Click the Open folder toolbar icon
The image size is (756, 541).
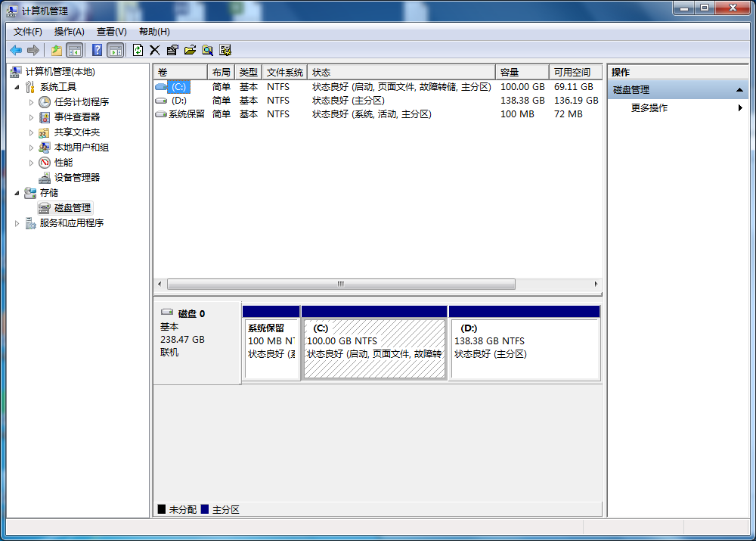(x=190, y=50)
